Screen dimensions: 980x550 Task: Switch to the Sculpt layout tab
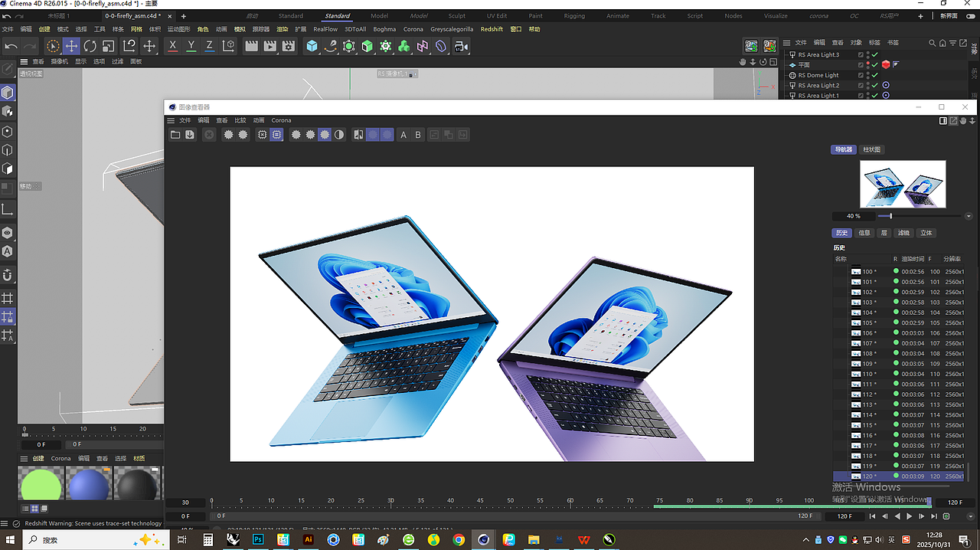[x=457, y=15]
